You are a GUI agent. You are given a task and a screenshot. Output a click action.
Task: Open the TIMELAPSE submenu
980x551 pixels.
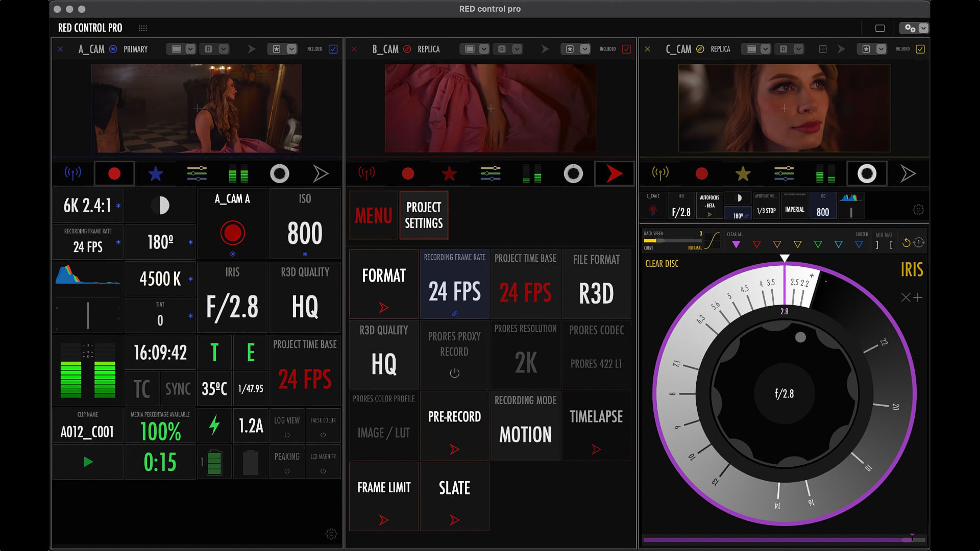coord(596,426)
